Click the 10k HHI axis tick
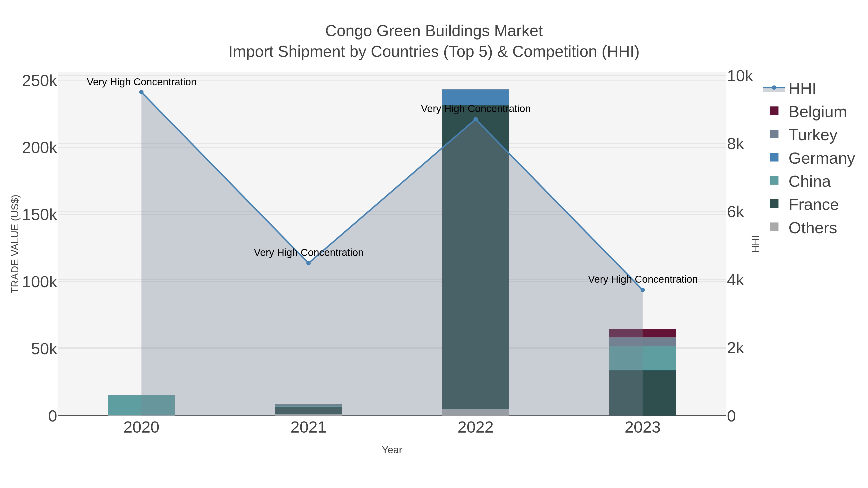This screenshot has height=488, width=868. tap(740, 76)
